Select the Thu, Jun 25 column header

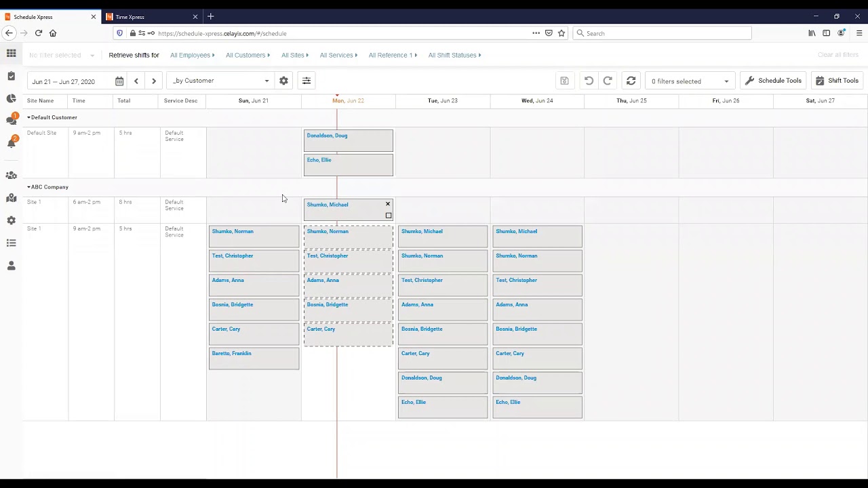tap(631, 100)
